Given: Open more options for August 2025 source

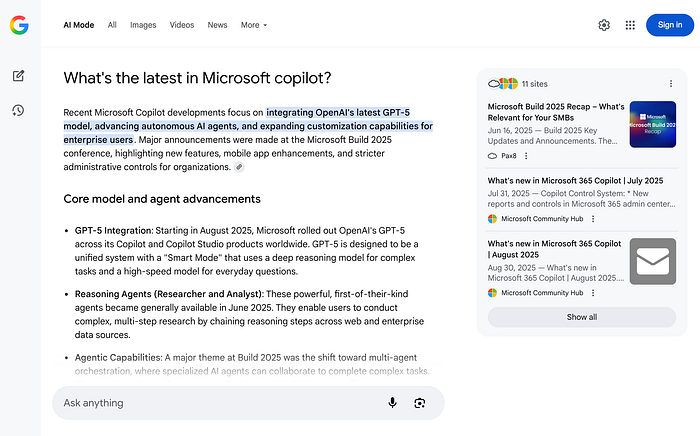Looking at the screenshot, I should pos(593,293).
